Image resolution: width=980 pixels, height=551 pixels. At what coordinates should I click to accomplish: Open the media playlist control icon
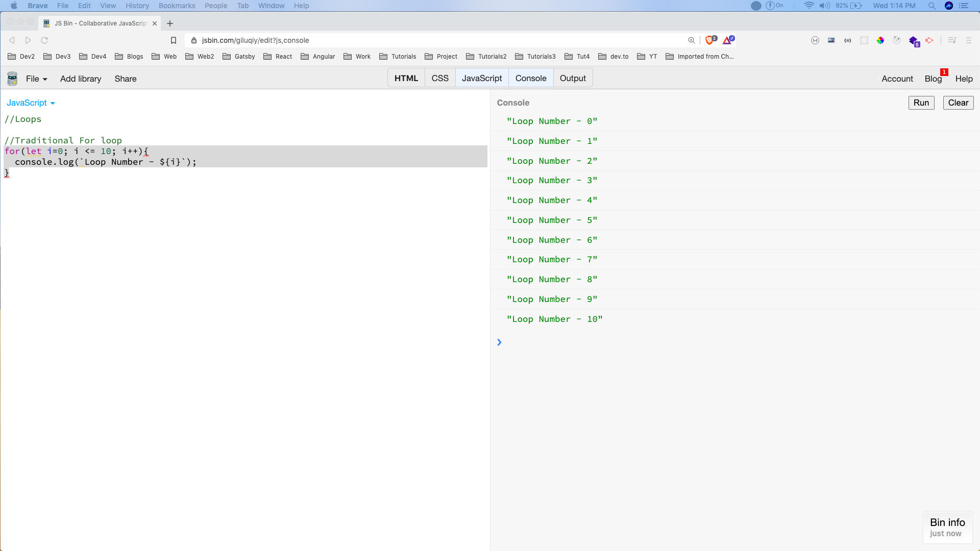tap(952, 40)
